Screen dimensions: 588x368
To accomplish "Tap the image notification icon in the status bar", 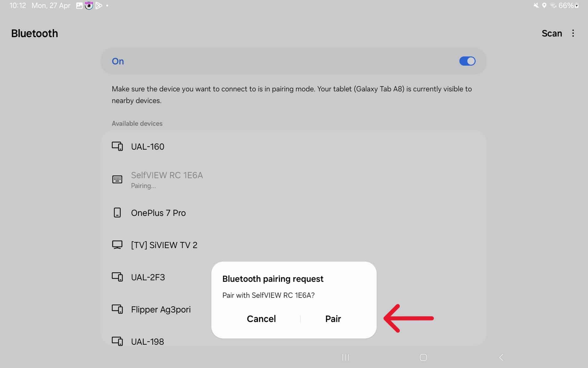I will (79, 6).
